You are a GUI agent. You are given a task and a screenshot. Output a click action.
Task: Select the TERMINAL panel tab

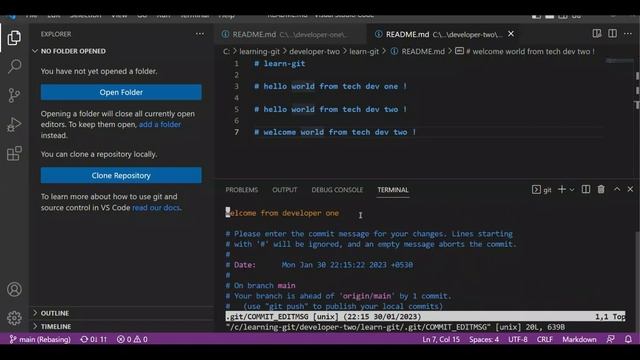pos(393,190)
